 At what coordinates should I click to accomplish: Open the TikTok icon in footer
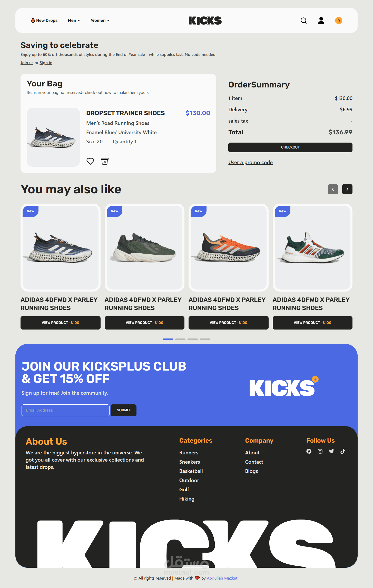(x=343, y=451)
